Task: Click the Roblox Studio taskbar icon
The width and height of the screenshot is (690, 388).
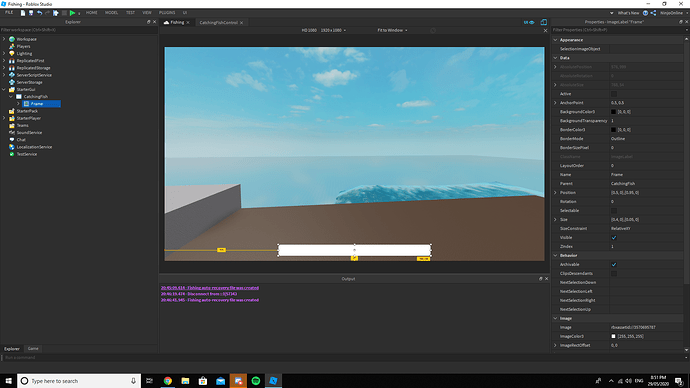Action: (x=273, y=381)
